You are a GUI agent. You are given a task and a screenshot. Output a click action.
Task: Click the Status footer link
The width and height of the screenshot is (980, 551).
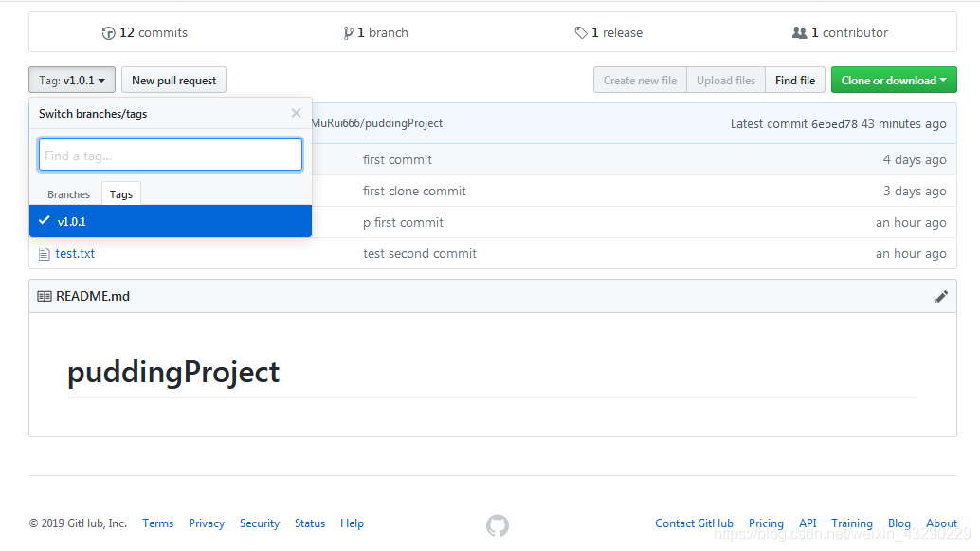coord(310,523)
